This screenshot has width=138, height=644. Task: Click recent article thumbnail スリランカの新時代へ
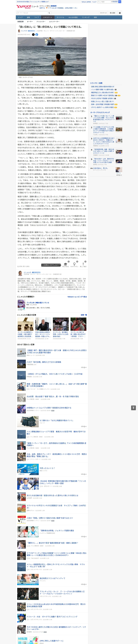pyautogui.click(x=26, y=324)
